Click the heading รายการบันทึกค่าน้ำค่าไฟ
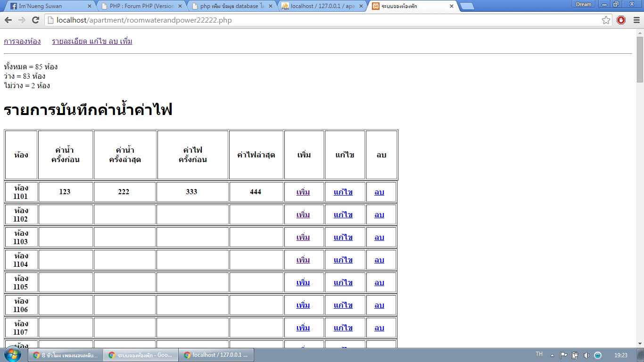 (x=88, y=110)
